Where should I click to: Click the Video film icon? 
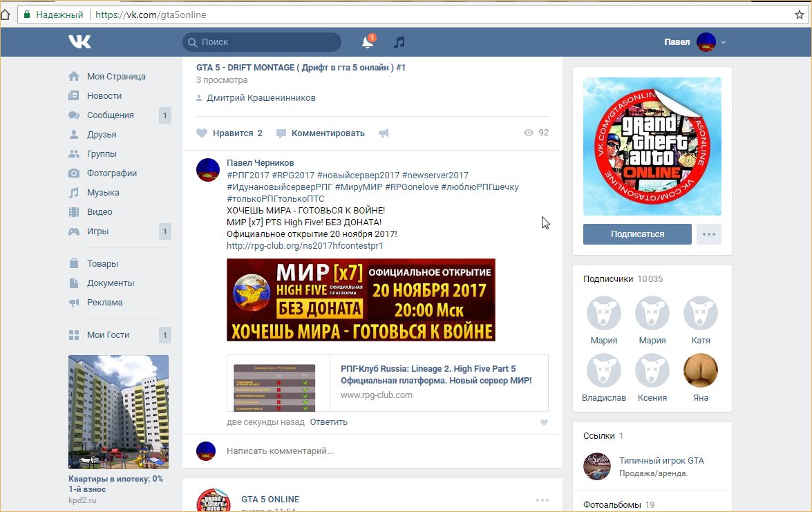click(x=74, y=211)
